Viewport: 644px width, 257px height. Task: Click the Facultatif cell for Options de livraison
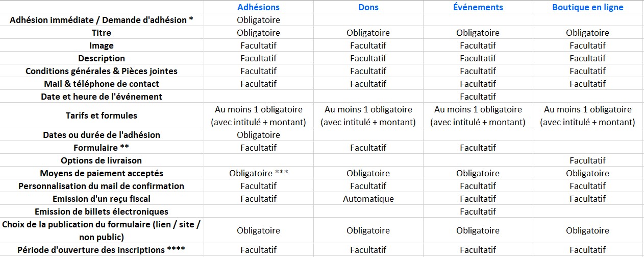tap(587, 160)
